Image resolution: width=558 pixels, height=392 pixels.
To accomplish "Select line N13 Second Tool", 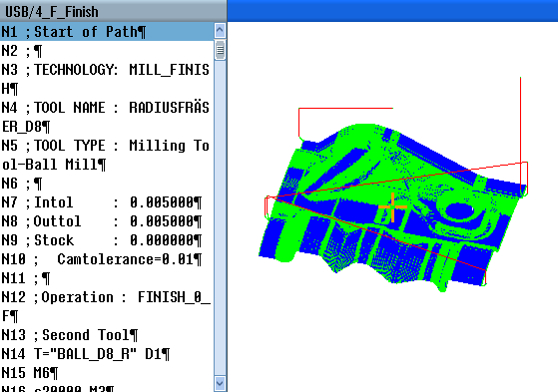I will coord(107,335).
